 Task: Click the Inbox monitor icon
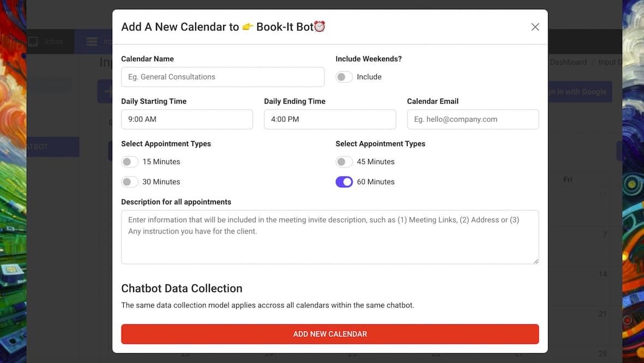point(33,41)
